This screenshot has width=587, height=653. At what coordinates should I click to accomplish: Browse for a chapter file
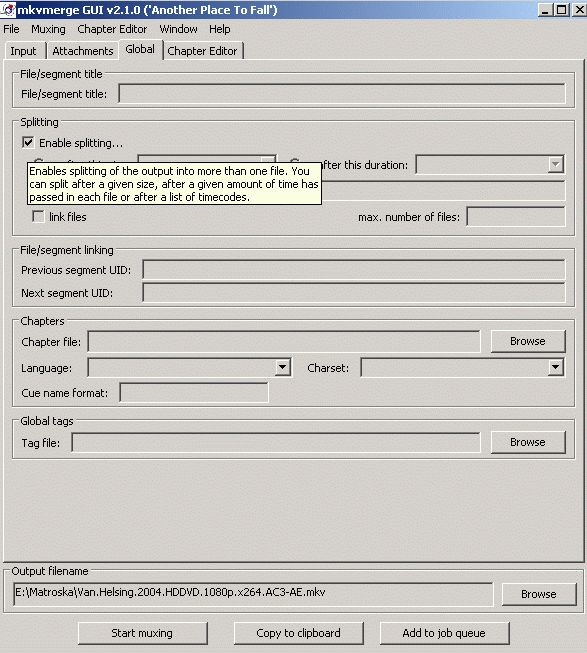[528, 341]
